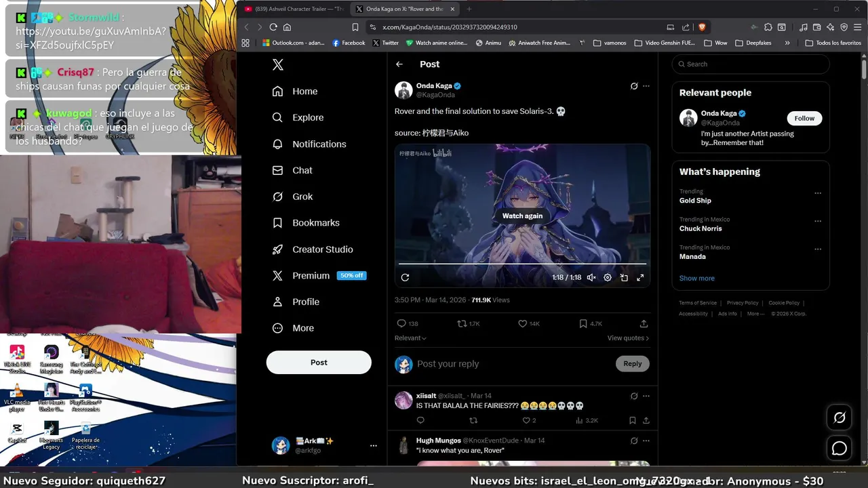The image size is (868, 488).
Task: Replay the video with the restart icon
Action: point(405,277)
